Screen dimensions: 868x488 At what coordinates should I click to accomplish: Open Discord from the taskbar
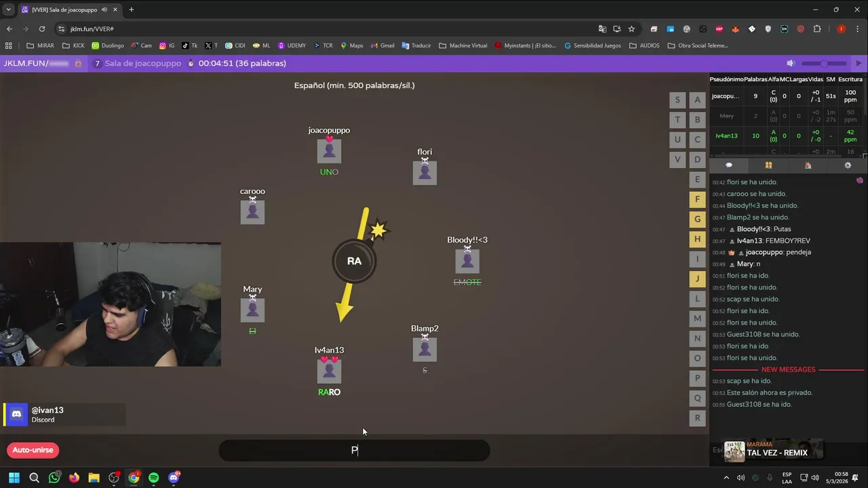(x=174, y=478)
